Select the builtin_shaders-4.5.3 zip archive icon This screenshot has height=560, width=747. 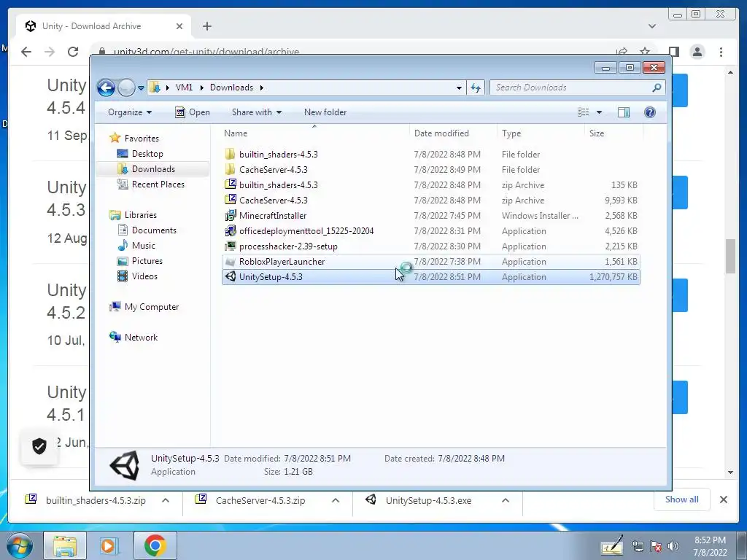231,184
